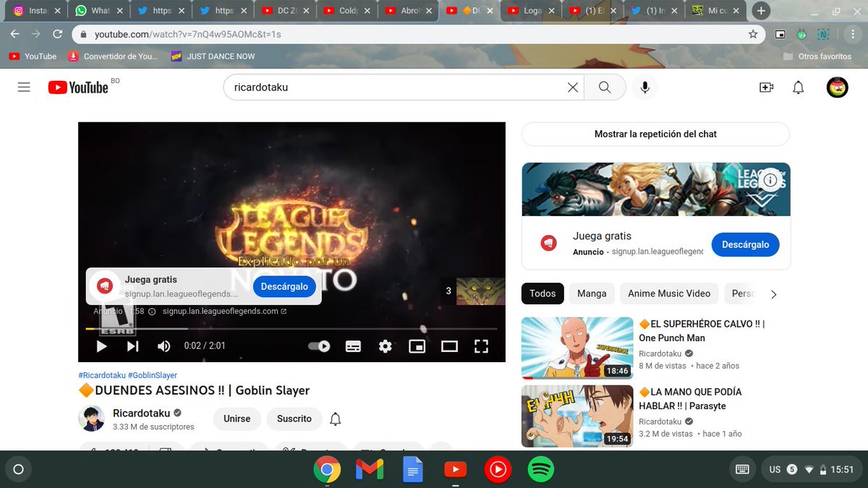This screenshot has width=868, height=488.
Task: Open Chrome from the shelf
Action: 327,470
